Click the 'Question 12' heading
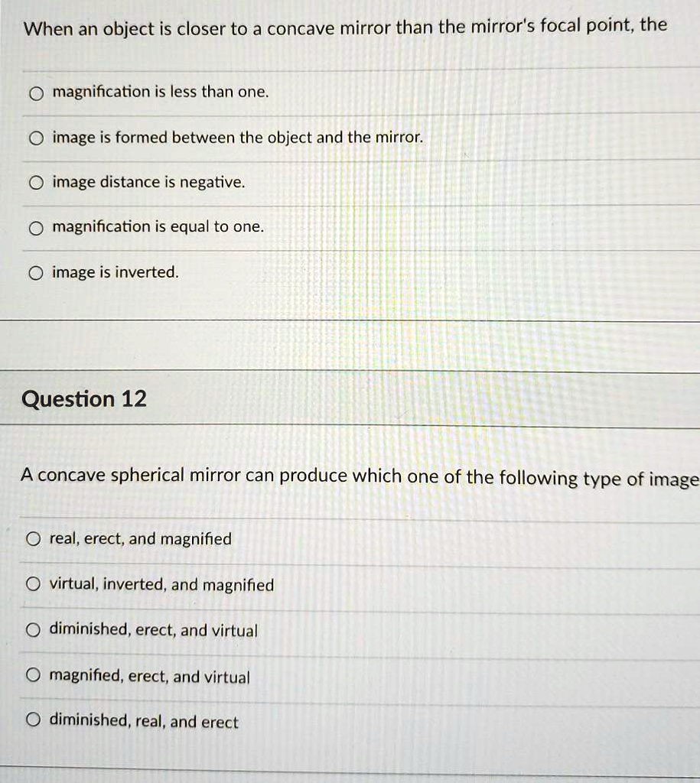This screenshot has height=783, width=700. (x=84, y=399)
